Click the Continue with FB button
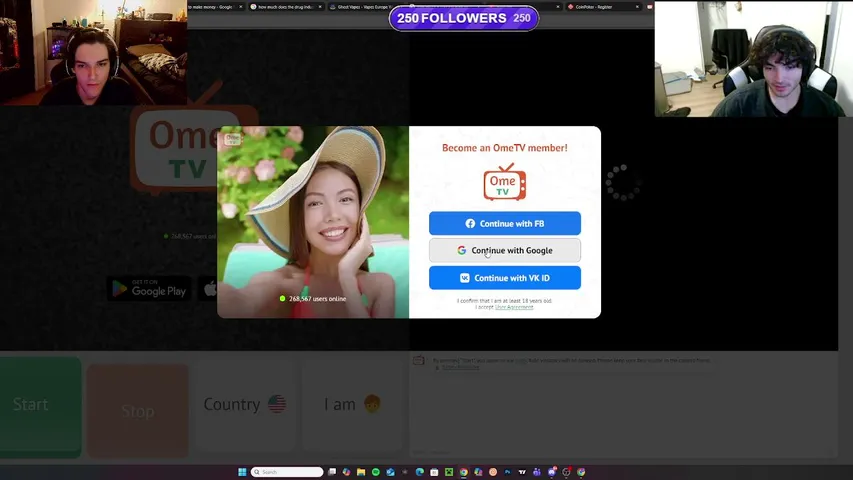This screenshot has height=480, width=853. pos(505,223)
